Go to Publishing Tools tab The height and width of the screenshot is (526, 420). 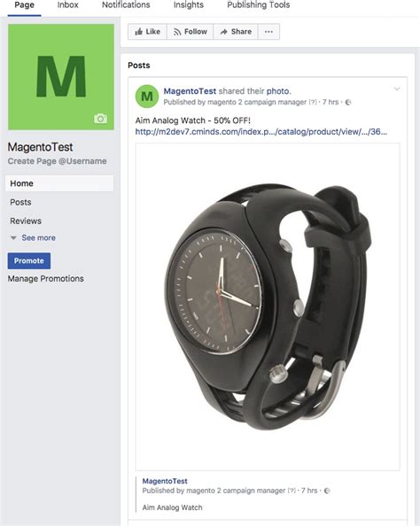point(259,5)
